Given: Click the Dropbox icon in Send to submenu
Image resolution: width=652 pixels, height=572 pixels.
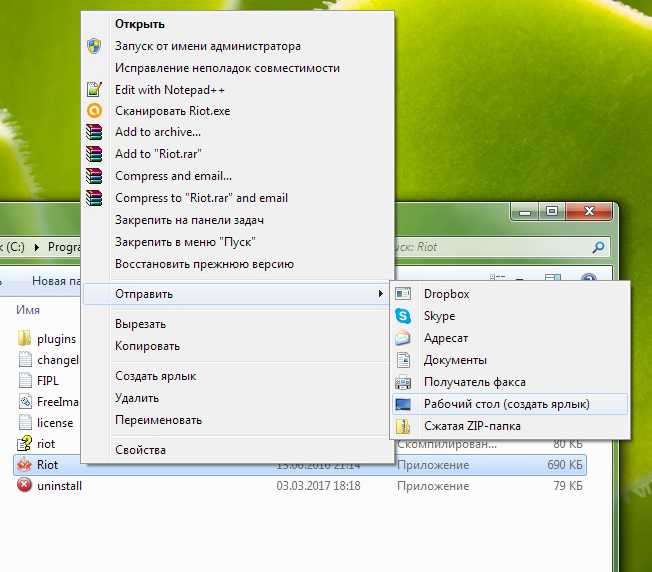Looking at the screenshot, I should (x=403, y=294).
